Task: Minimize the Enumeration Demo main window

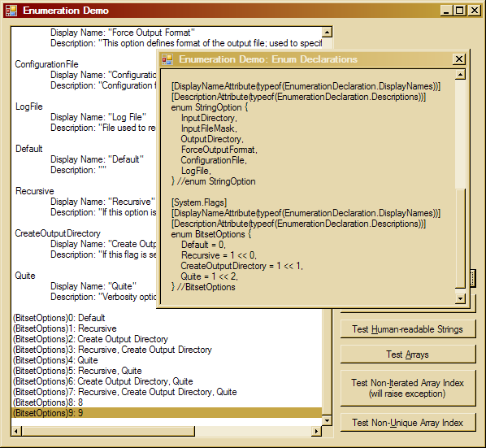Action: pyautogui.click(x=446, y=11)
